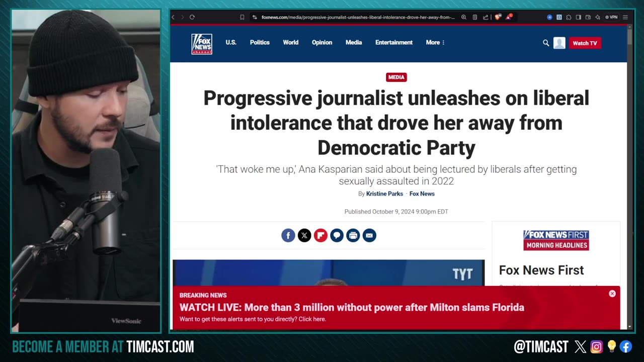Click the TIMCAST.COM membership text

coord(159,346)
